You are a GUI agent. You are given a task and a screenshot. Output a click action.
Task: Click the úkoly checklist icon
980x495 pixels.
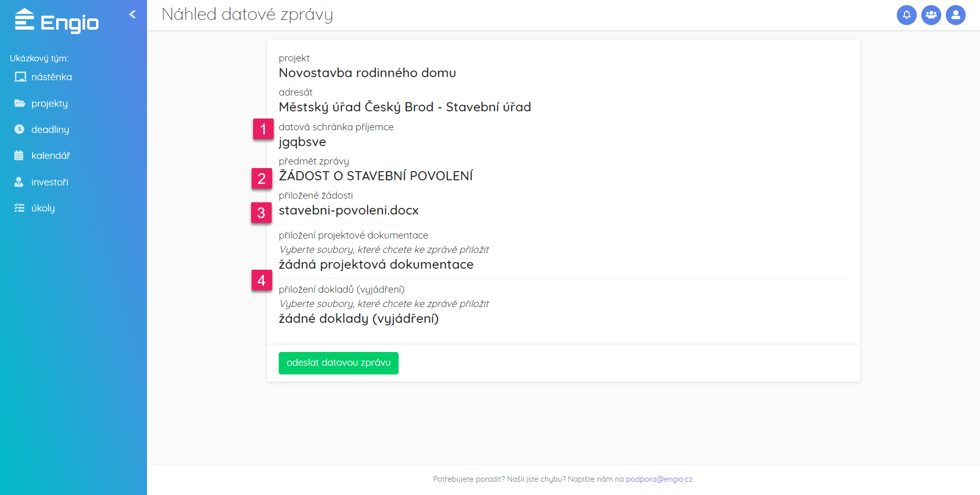(x=19, y=208)
